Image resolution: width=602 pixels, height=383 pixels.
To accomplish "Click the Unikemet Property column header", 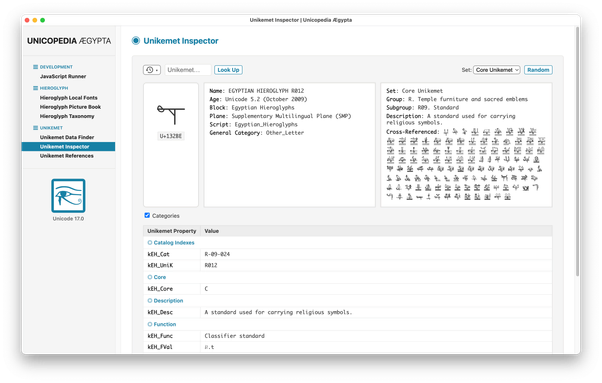I will pyautogui.click(x=172, y=231).
